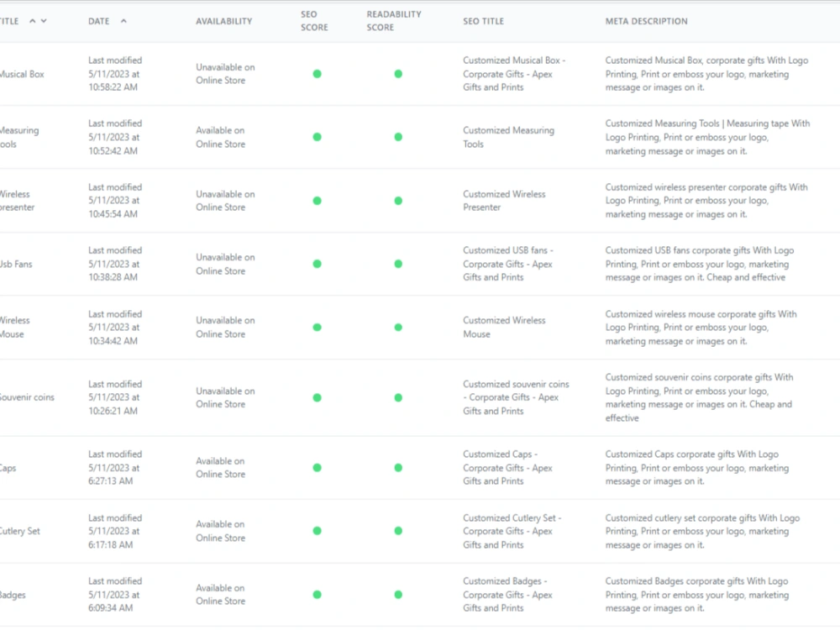
Task: Click readability dot for Cutlery Set row
Action: pos(398,531)
